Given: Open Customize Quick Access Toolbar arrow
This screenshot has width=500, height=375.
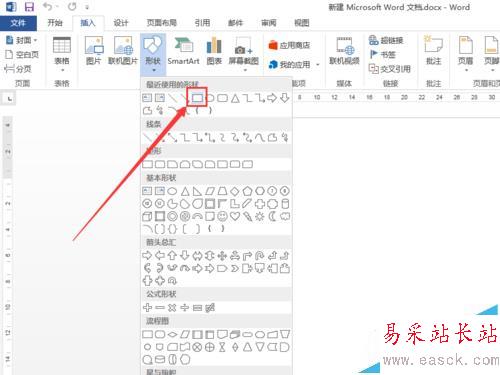Looking at the screenshot, I should click(x=87, y=7).
